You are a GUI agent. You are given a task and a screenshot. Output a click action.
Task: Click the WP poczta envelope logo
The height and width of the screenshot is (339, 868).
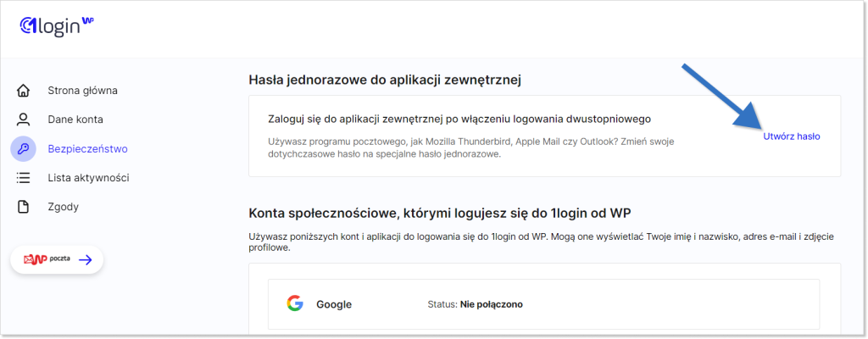click(x=47, y=259)
